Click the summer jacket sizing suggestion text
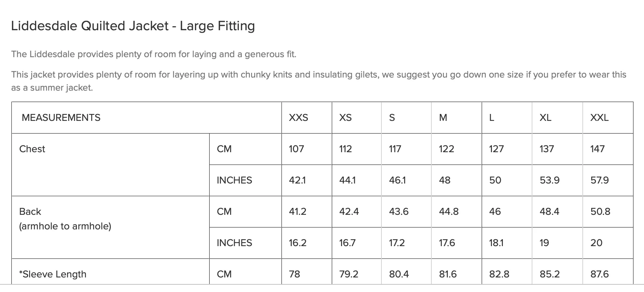This screenshot has width=644, height=292. tap(319, 81)
